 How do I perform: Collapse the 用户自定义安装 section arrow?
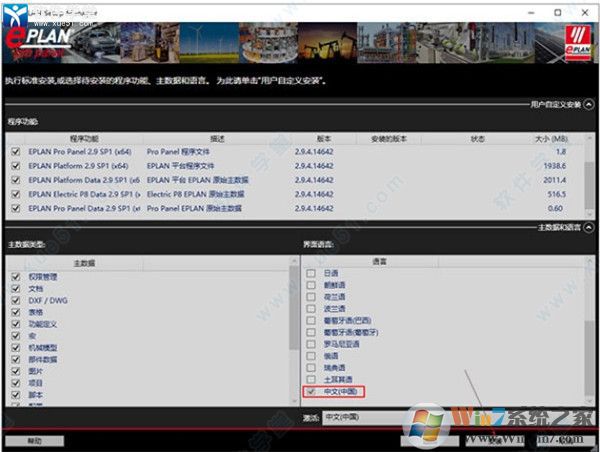tap(589, 104)
